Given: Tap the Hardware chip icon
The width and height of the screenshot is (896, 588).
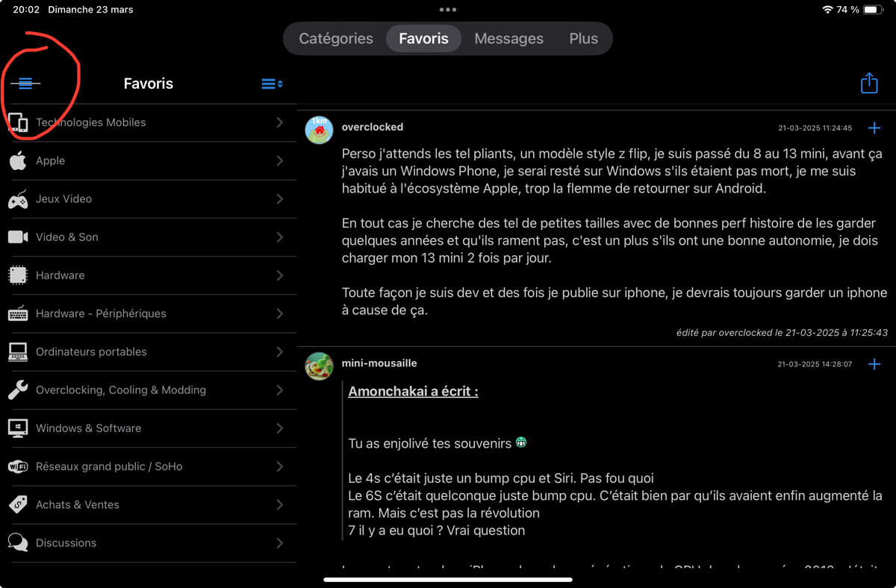Looking at the screenshot, I should click(18, 275).
